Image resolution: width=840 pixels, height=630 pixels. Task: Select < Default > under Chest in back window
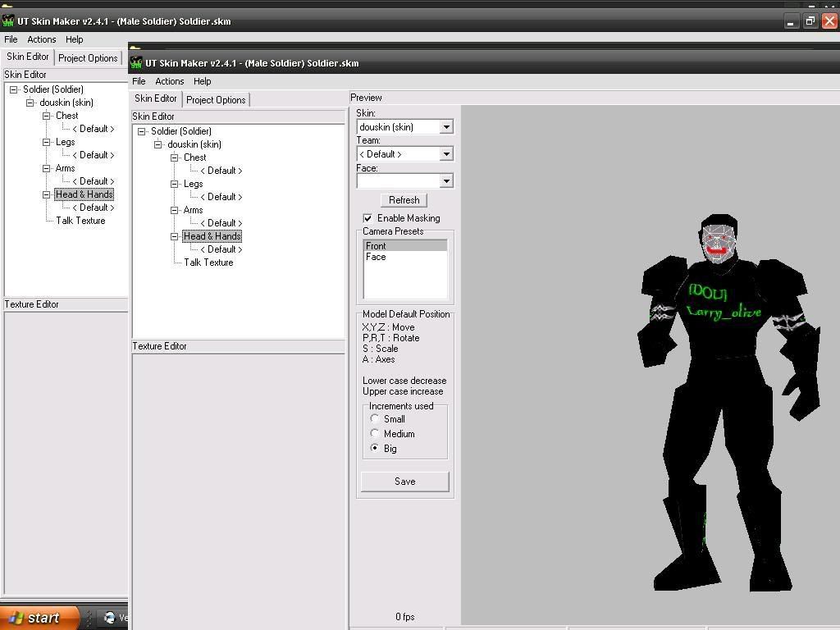[94, 129]
